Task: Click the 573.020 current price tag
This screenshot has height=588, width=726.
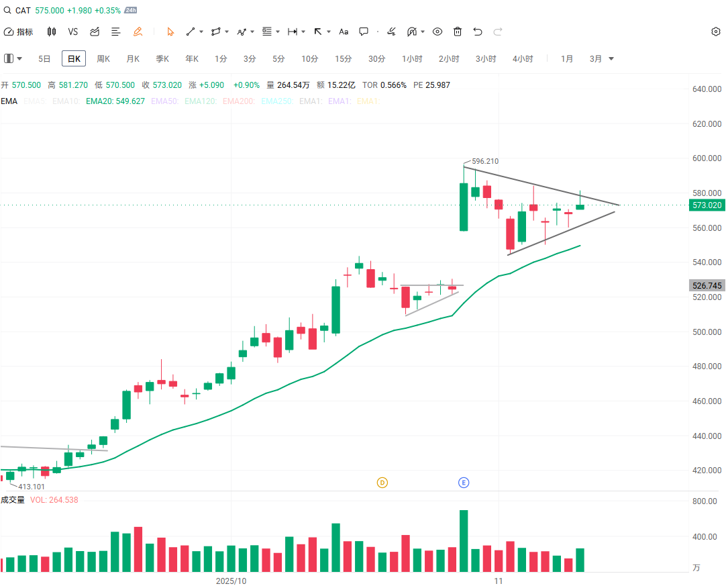Action: point(707,205)
